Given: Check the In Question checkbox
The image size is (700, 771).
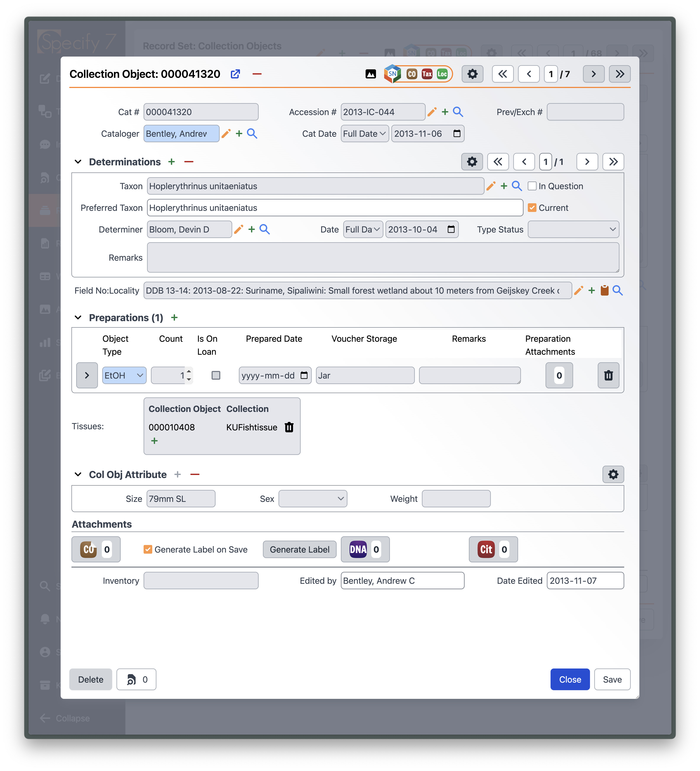Looking at the screenshot, I should tap(532, 186).
